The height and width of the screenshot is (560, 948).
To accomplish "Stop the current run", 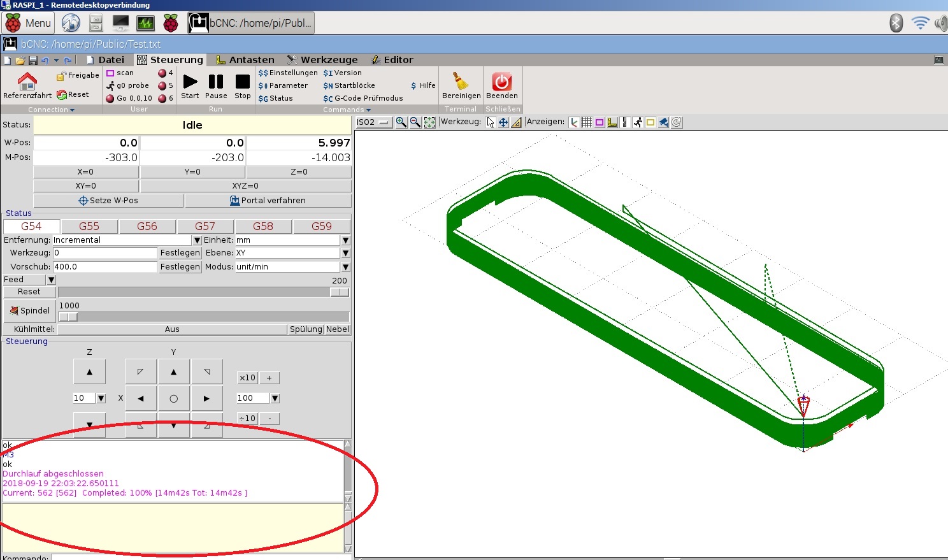I will [243, 86].
